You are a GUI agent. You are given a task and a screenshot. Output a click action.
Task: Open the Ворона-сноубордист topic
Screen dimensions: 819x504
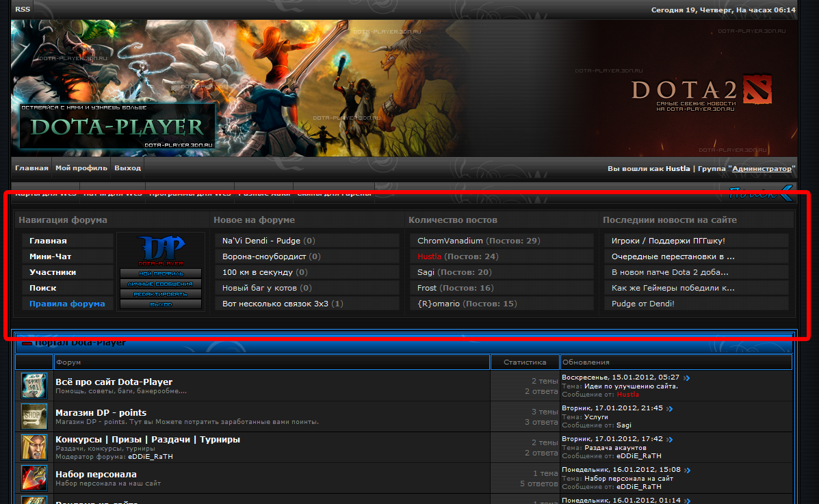point(264,256)
